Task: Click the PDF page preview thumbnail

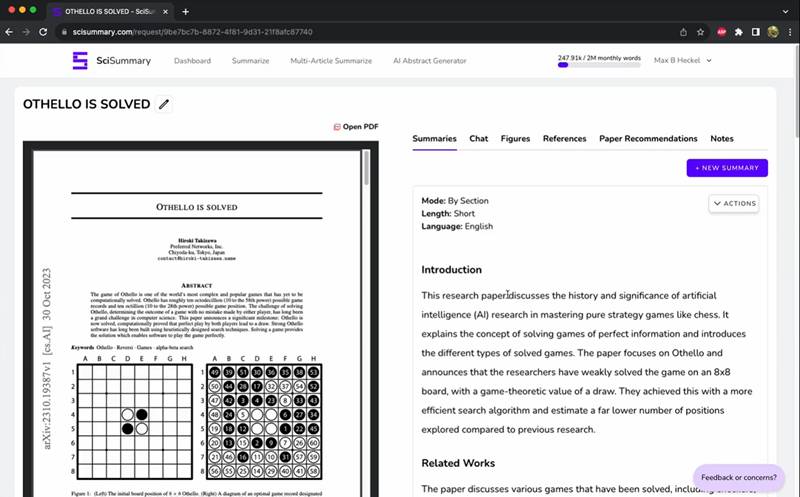Action: click(196, 324)
